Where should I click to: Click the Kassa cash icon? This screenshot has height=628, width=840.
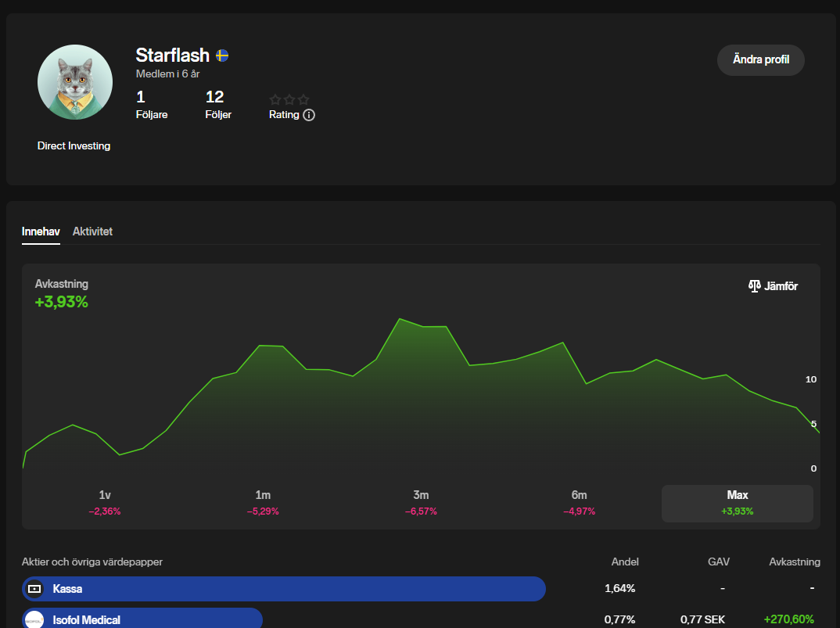[34, 589]
